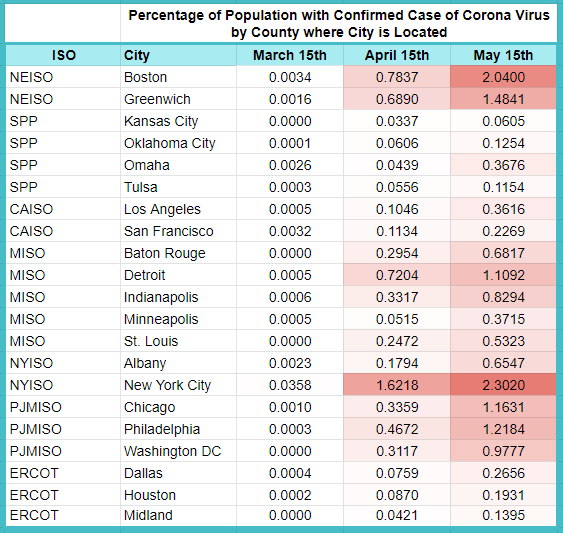Image resolution: width=563 pixels, height=533 pixels.
Task: Select Detroit's April 15th value 0.7204
Action: coord(397,275)
